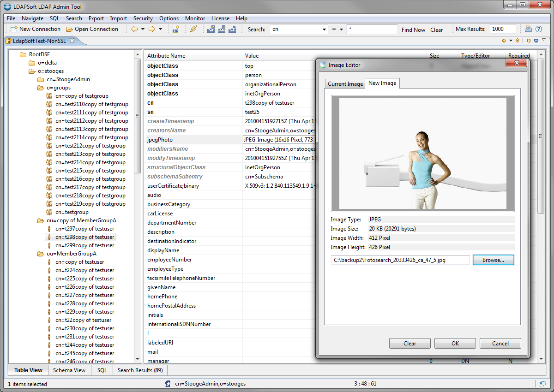Screen dimensions: 554x392
Task: Switch to Current Image tab
Action: coord(345,84)
